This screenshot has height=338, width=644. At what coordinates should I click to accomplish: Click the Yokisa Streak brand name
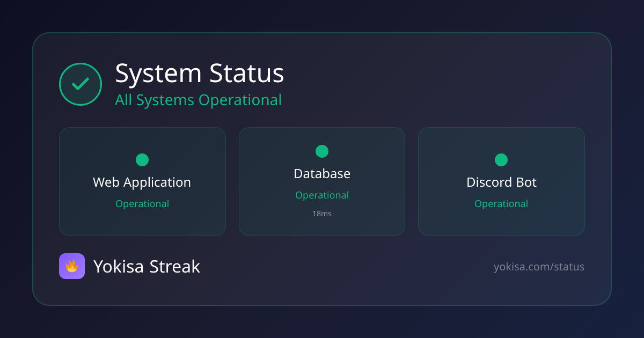pyautogui.click(x=147, y=267)
